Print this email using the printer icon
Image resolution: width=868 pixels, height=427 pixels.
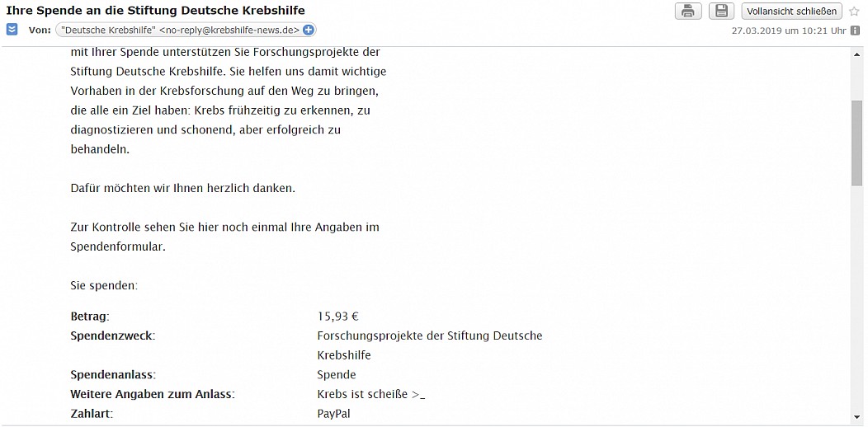pyautogui.click(x=688, y=11)
